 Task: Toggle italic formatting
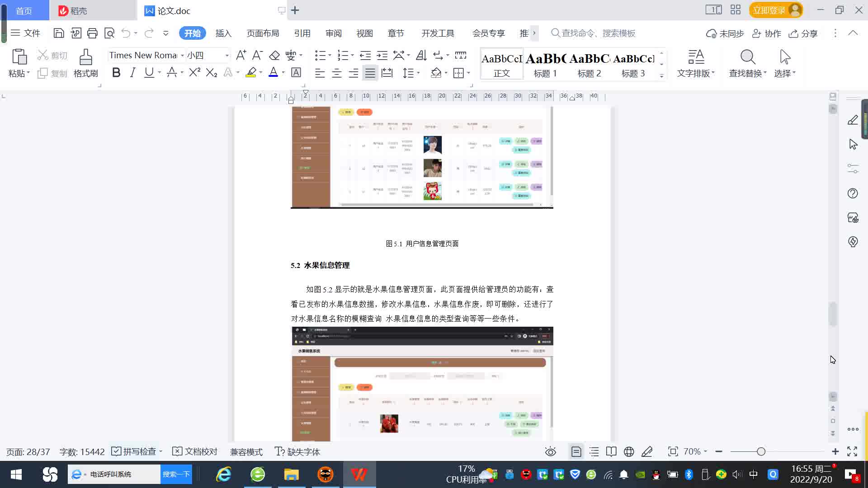tap(132, 73)
